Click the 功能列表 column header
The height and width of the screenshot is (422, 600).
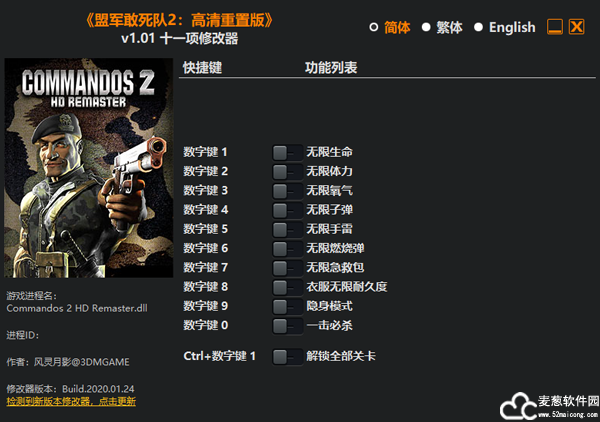[331, 68]
